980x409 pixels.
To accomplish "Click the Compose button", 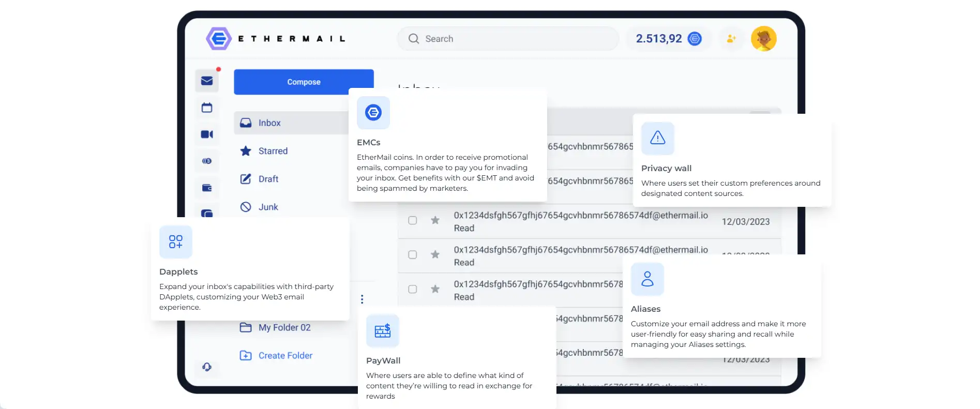I will pos(304,82).
